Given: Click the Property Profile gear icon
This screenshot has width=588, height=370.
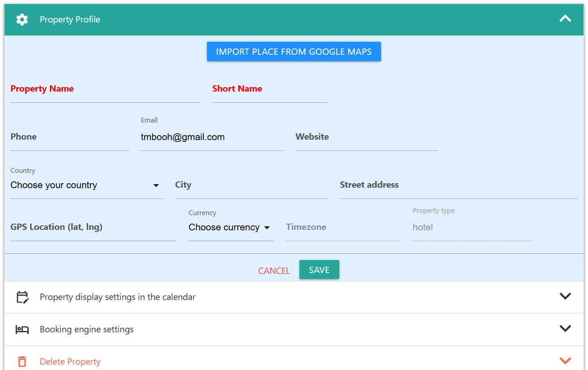Looking at the screenshot, I should (x=22, y=20).
